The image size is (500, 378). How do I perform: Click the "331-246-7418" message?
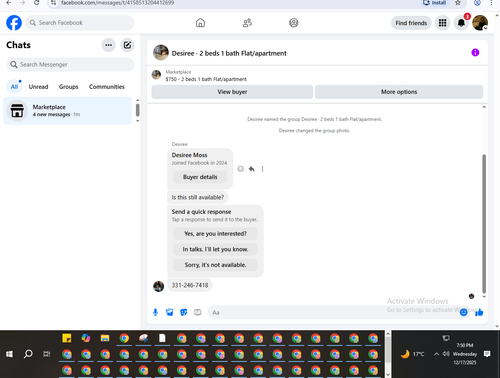[190, 285]
